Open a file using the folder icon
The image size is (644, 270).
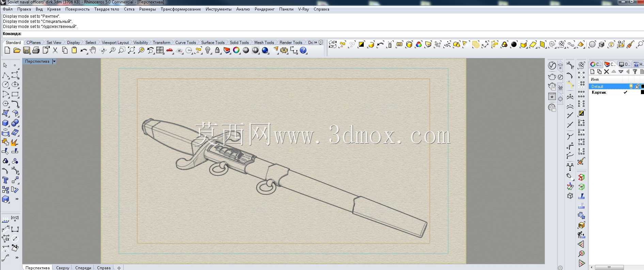tap(17, 50)
